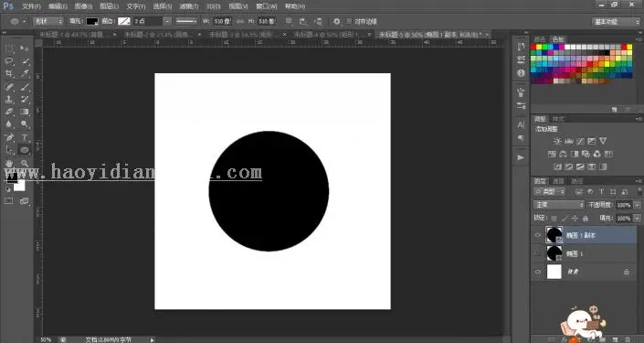
Task: Click the stroke color swatch in options bar
Action: [x=124, y=21]
